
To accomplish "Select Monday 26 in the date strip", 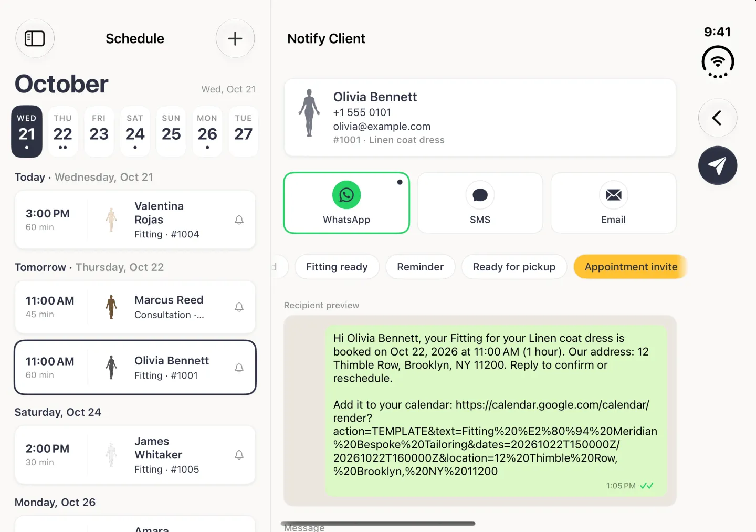I will point(207,132).
